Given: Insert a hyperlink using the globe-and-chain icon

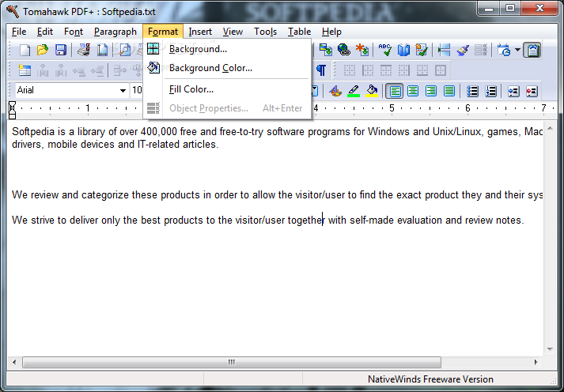Looking at the screenshot, I should pyautogui.click(x=344, y=50).
